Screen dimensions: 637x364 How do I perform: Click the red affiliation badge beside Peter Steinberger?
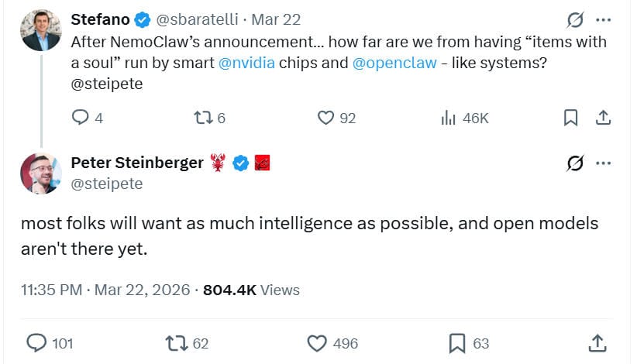[x=262, y=163]
